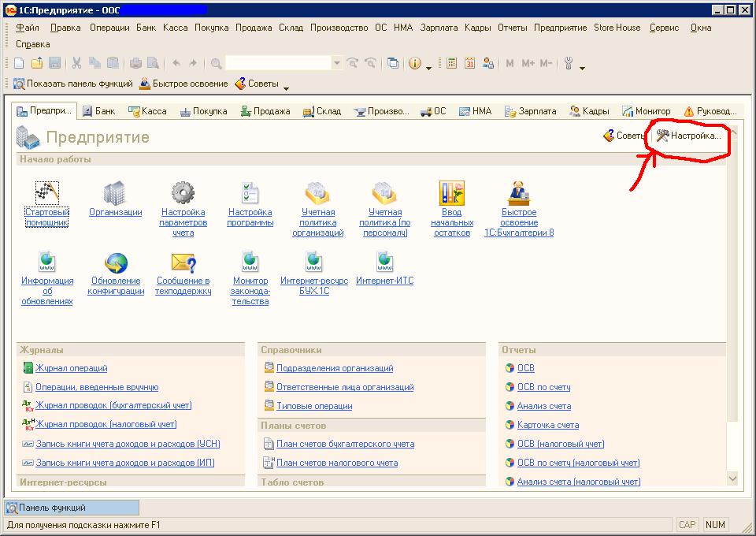Viewport: 756px width, 536px height.
Task: Open the Сервис menu
Action: (x=664, y=28)
